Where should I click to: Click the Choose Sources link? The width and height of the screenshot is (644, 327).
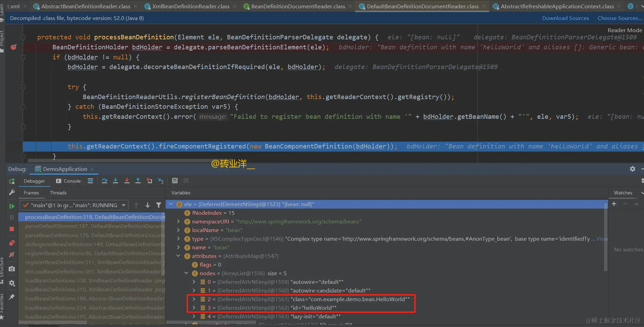point(620,18)
